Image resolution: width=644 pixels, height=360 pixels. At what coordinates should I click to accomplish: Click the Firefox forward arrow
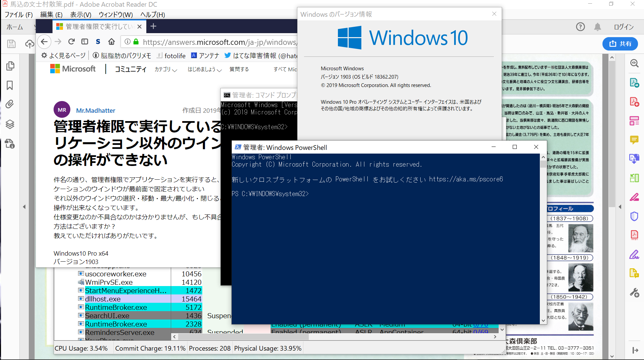[x=58, y=42]
